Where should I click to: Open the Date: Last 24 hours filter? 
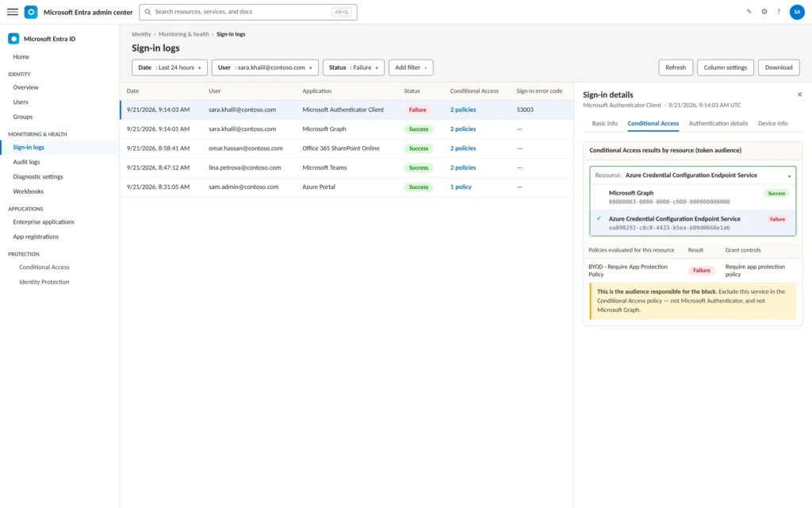tap(170, 67)
